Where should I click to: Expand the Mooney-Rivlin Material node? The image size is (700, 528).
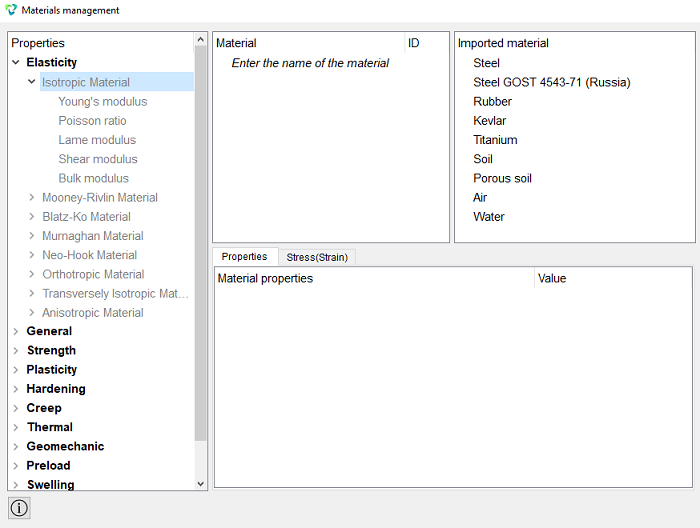click(32, 197)
